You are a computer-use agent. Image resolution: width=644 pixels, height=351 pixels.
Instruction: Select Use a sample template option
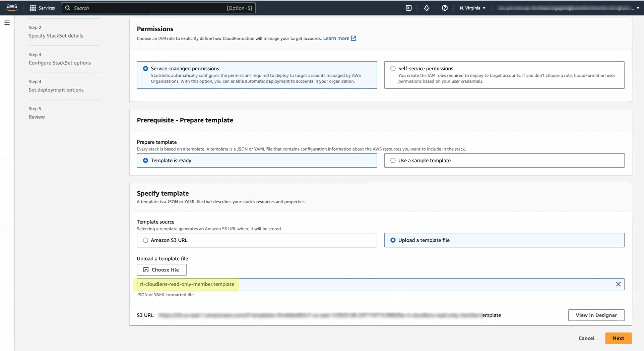pyautogui.click(x=504, y=160)
